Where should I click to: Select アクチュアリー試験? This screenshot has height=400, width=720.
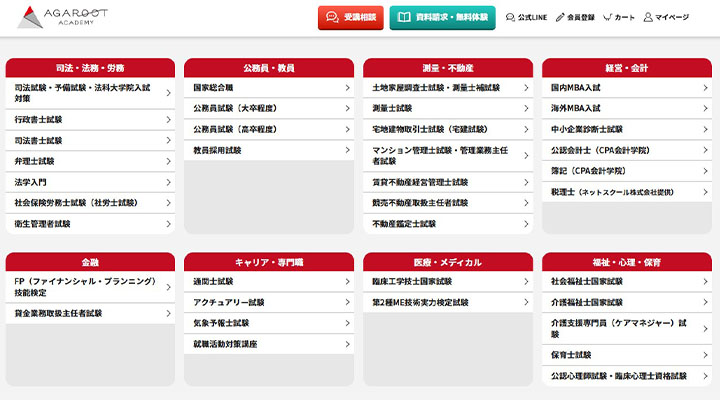pyautogui.click(x=269, y=302)
